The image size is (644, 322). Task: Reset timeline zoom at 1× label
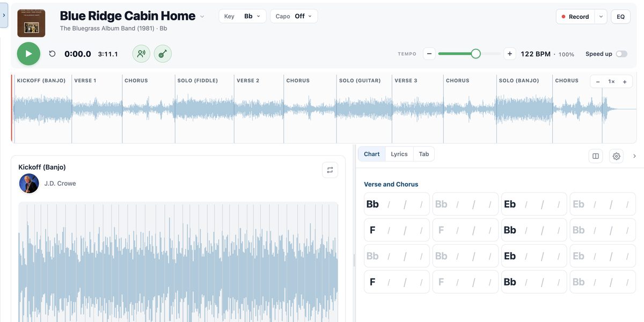tap(611, 82)
